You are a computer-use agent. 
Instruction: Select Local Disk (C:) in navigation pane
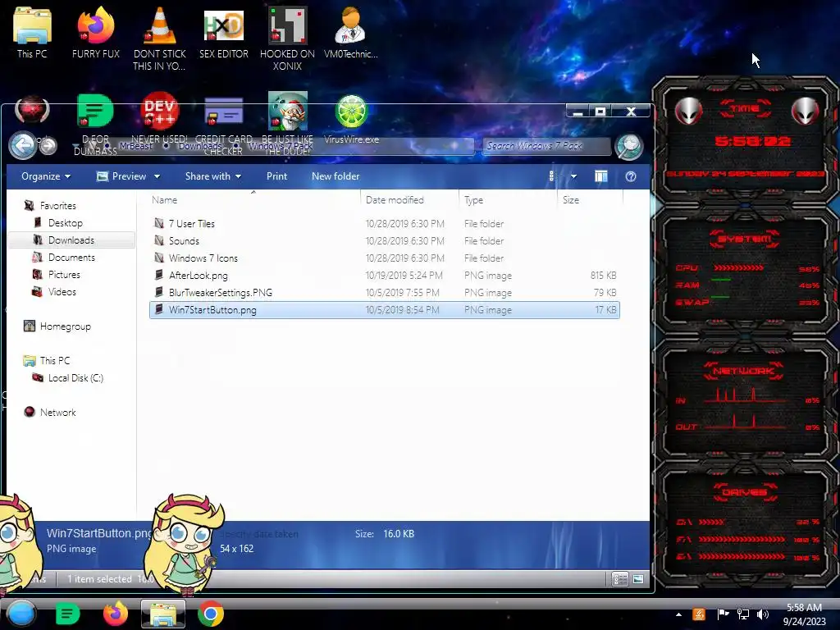pyautogui.click(x=75, y=377)
